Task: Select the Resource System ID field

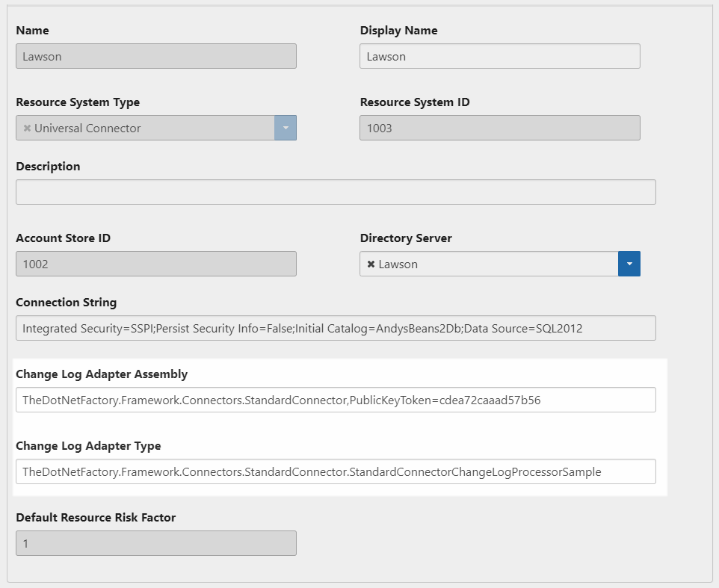Action: pos(499,128)
